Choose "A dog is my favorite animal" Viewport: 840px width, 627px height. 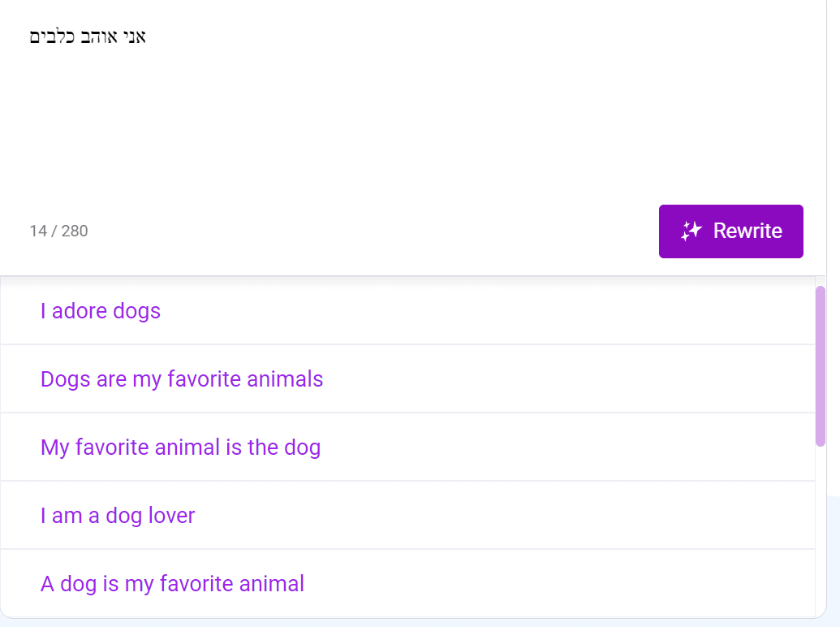[x=407, y=584]
